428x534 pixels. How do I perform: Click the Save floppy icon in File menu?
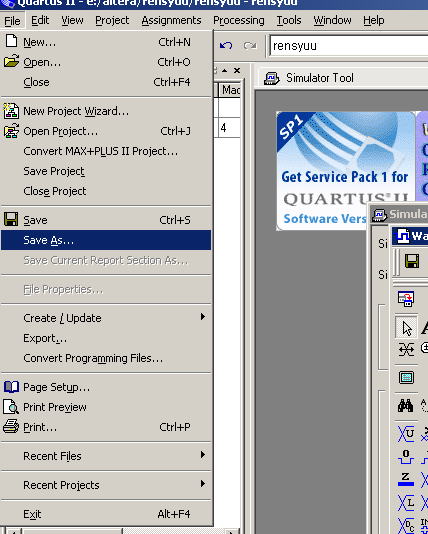(x=11, y=219)
